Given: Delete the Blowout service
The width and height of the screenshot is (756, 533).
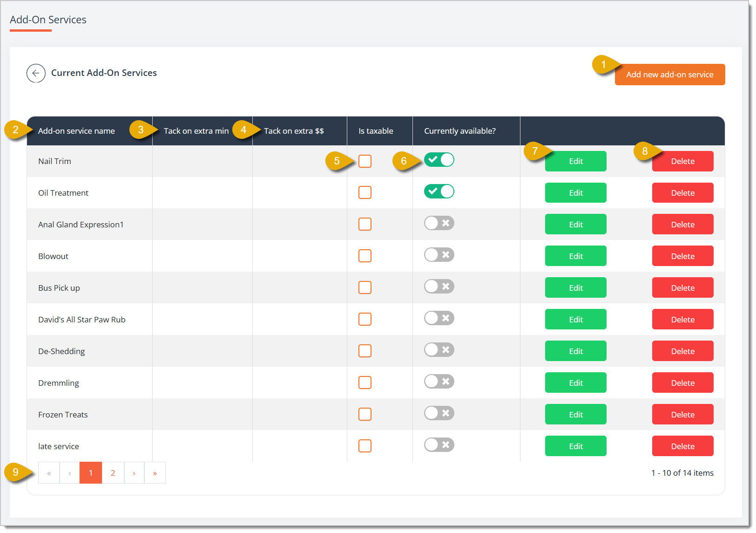Looking at the screenshot, I should 683,256.
